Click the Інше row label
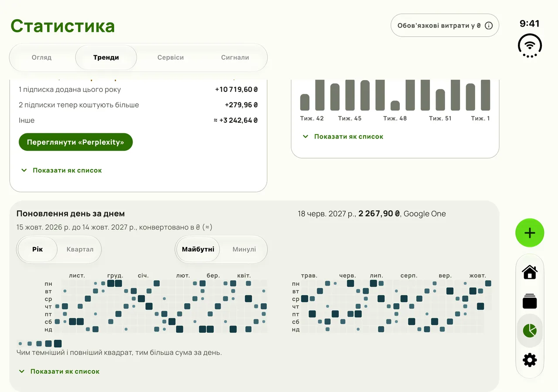The width and height of the screenshot is (558, 392). click(x=27, y=120)
